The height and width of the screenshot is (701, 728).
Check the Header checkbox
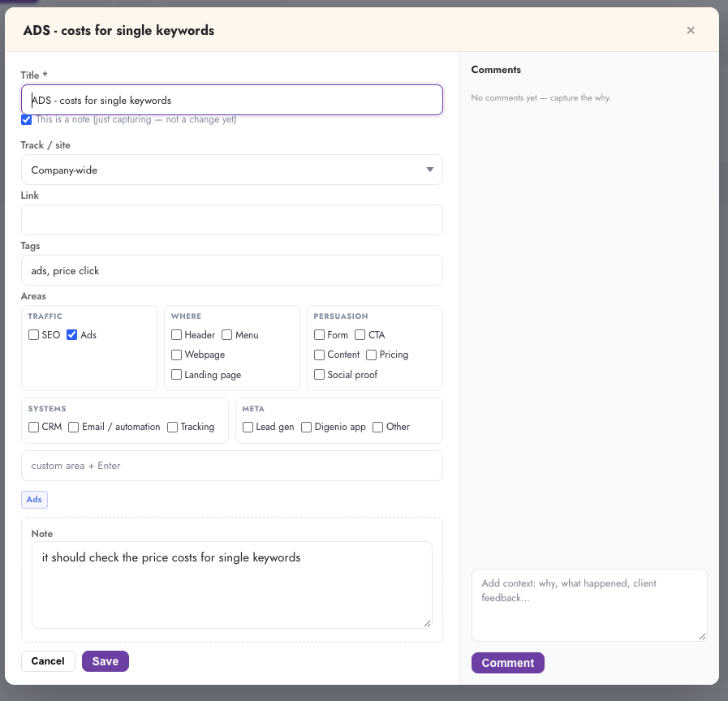(x=176, y=335)
